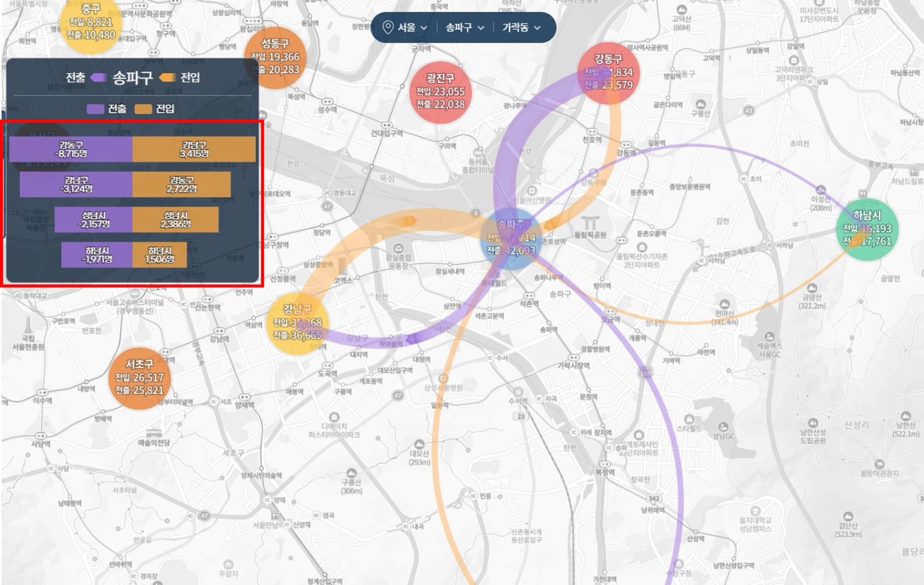The width and height of the screenshot is (924, 585).
Task: Click the 서초구 orange bubble
Action: pos(140,378)
